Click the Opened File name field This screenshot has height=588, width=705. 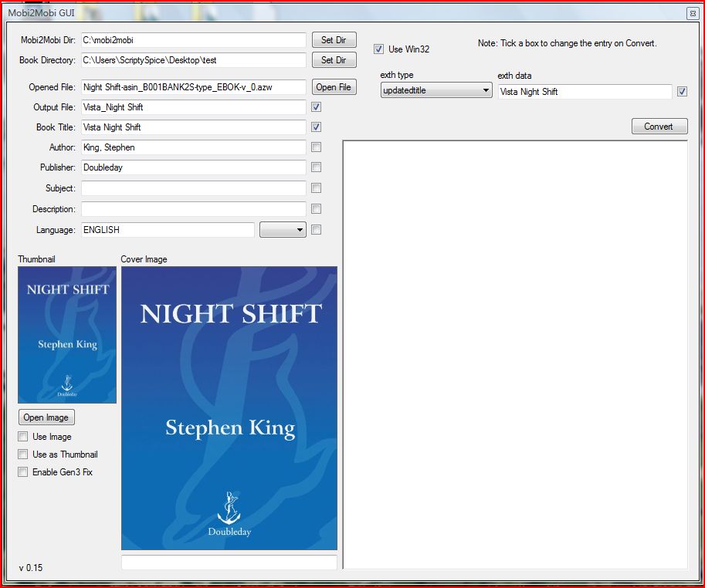pos(193,87)
